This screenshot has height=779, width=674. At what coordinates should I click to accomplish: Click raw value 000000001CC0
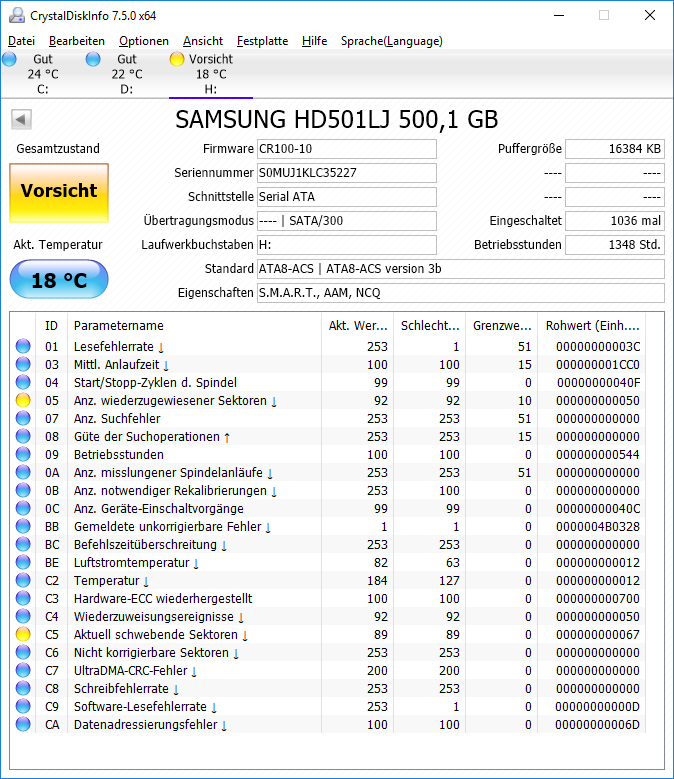pyautogui.click(x=598, y=365)
